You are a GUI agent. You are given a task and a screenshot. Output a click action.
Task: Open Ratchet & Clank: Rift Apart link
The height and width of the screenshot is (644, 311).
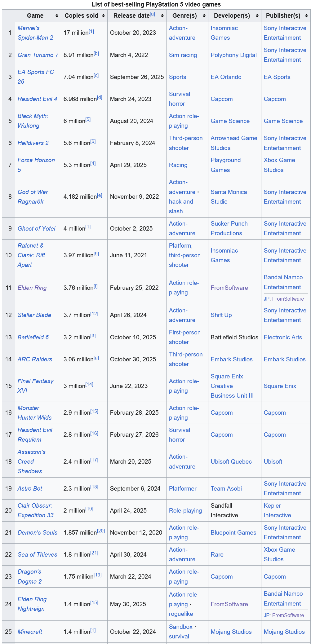pyautogui.click(x=31, y=255)
